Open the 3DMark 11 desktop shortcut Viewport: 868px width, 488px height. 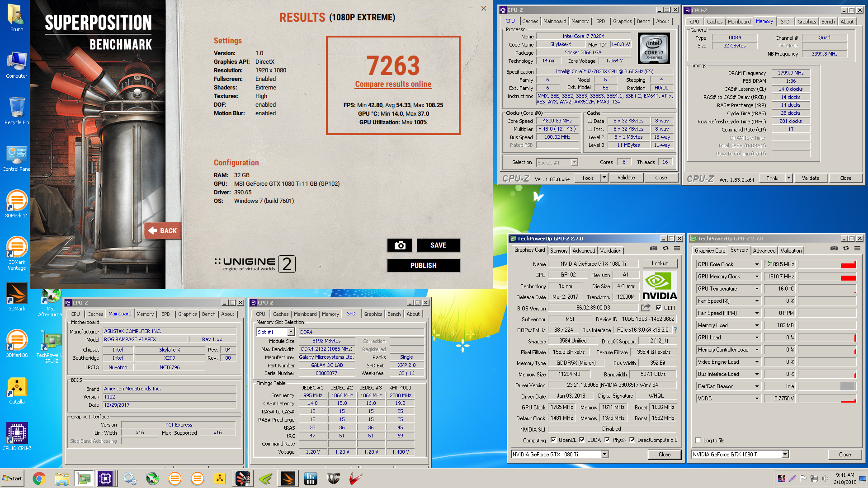pyautogui.click(x=17, y=204)
